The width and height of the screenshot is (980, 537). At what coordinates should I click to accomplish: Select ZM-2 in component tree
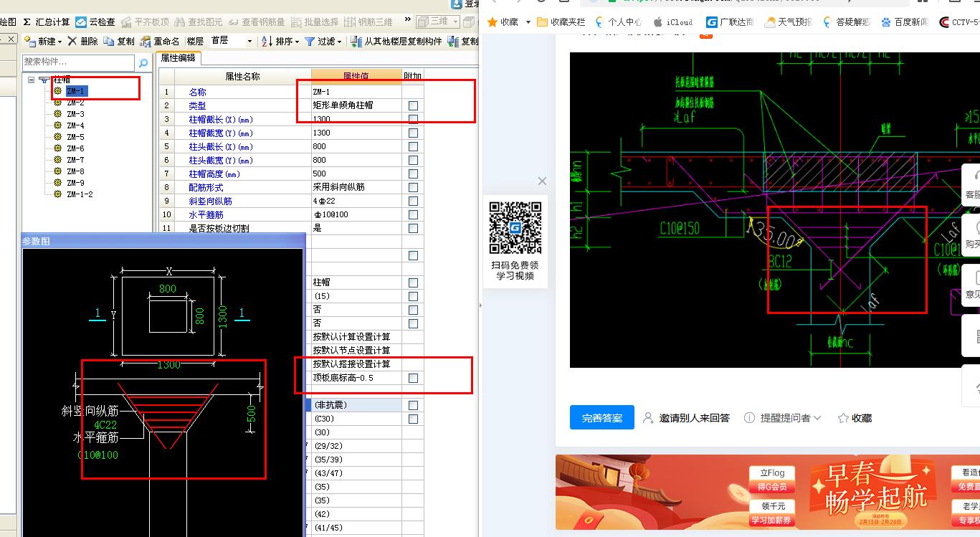click(x=75, y=103)
